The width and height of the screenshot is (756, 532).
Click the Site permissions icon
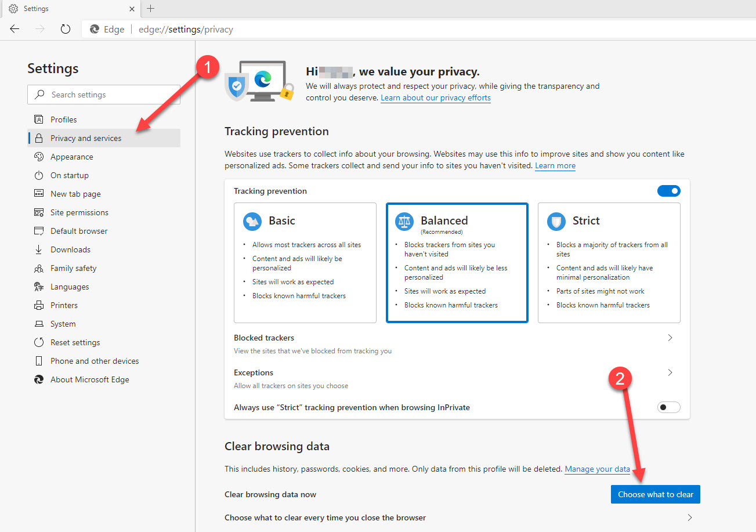coord(39,212)
